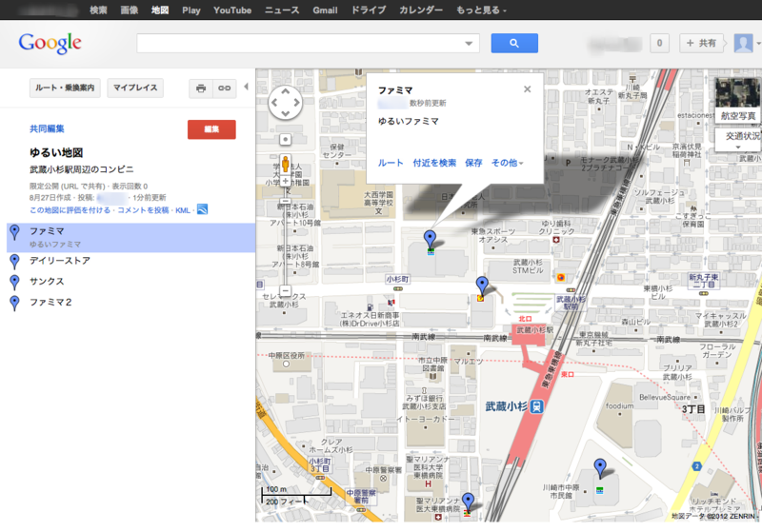Open the その他 dropdown in info window

pos(507,163)
